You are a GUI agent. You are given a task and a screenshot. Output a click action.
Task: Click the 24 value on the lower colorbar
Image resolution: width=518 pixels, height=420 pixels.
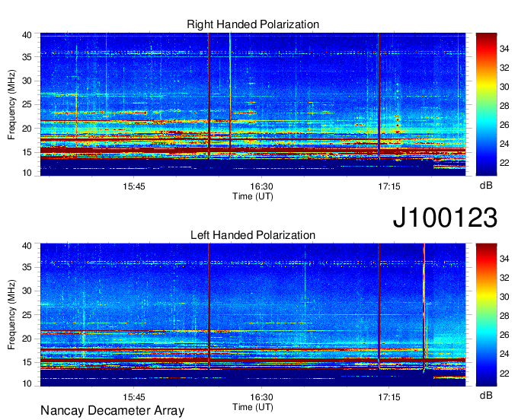[x=504, y=354]
